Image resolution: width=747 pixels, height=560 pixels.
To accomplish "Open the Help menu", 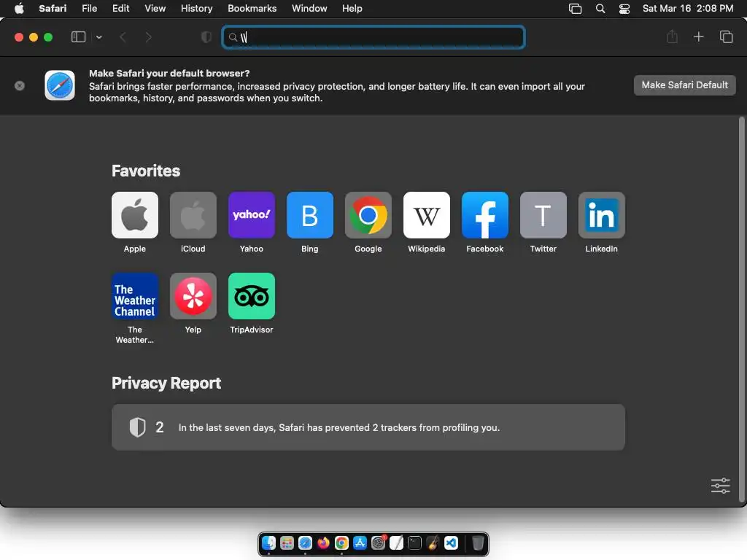I will 352,9.
